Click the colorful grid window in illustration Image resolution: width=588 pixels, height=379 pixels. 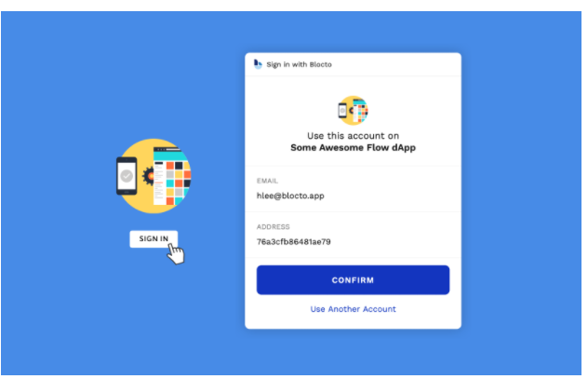172,176
